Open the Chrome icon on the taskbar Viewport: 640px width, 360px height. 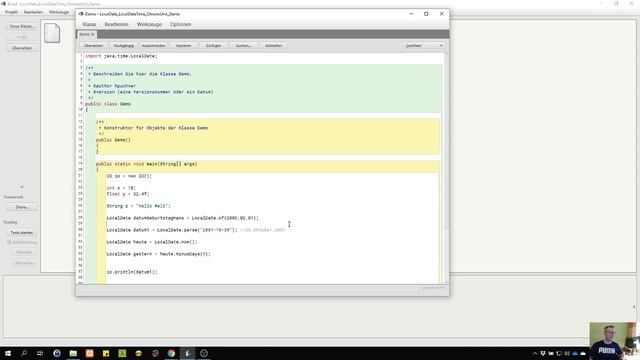(x=171, y=353)
